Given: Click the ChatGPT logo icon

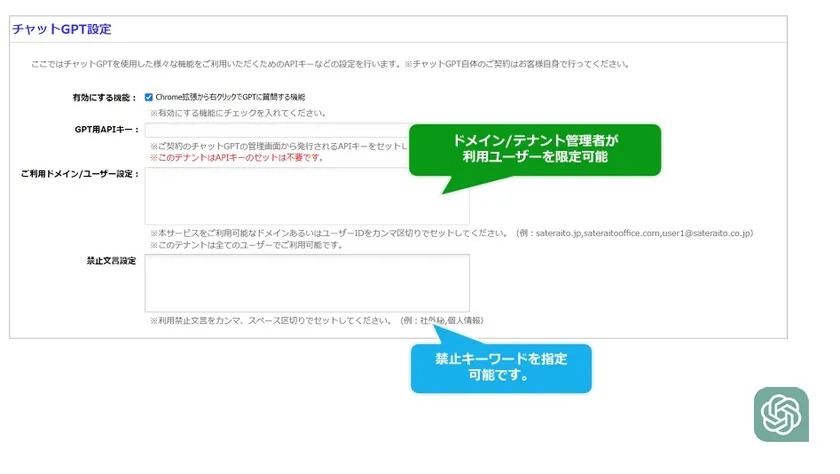Looking at the screenshot, I should [781, 415].
